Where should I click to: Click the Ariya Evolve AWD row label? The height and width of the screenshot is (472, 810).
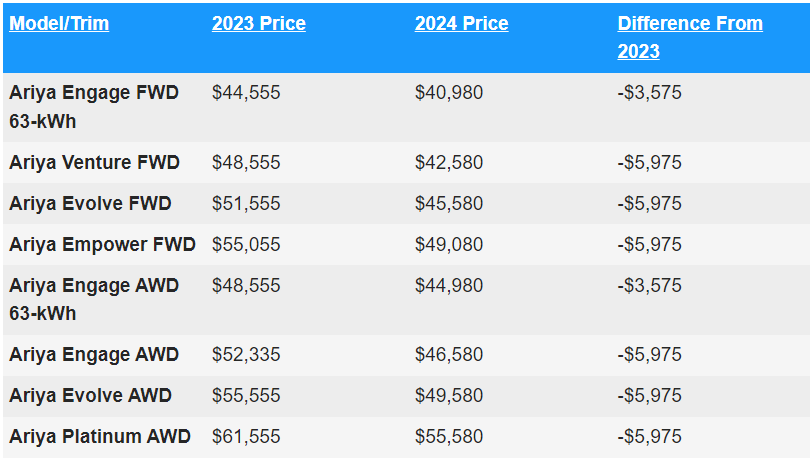pyautogui.click(x=90, y=395)
